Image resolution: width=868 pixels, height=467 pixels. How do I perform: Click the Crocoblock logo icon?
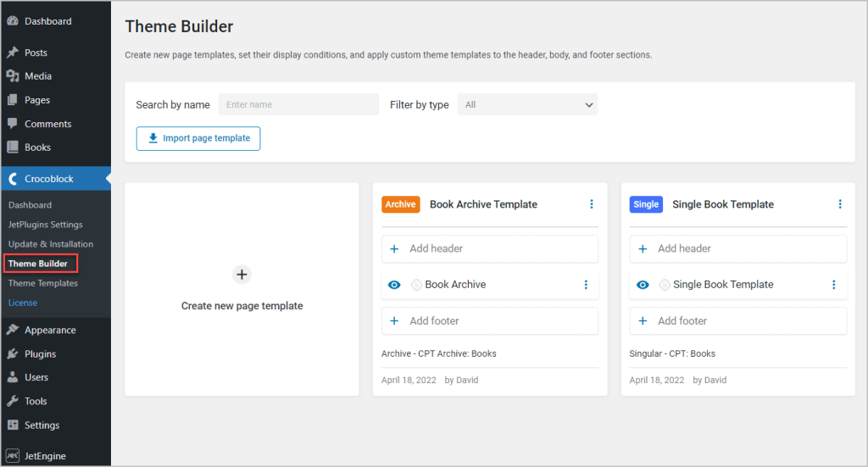pos(13,179)
